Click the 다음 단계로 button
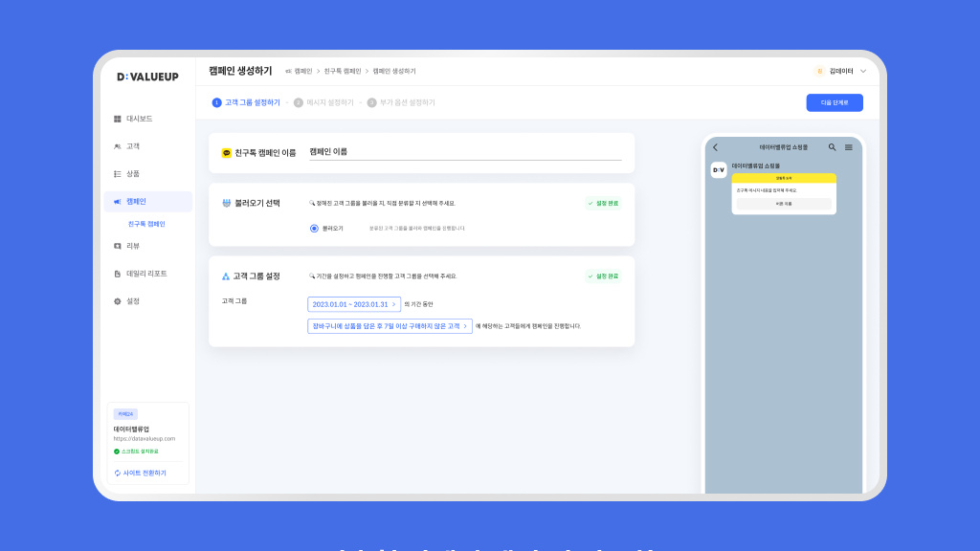The image size is (980, 551). [x=835, y=102]
